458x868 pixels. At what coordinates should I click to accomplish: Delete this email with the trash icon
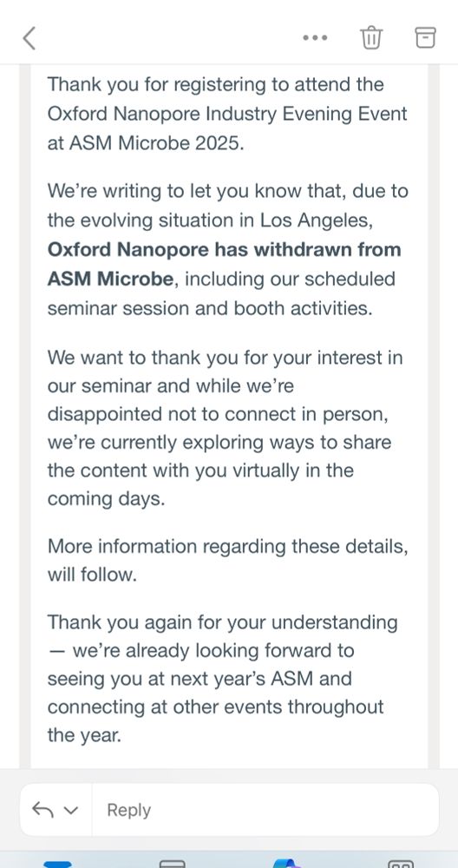(x=371, y=37)
